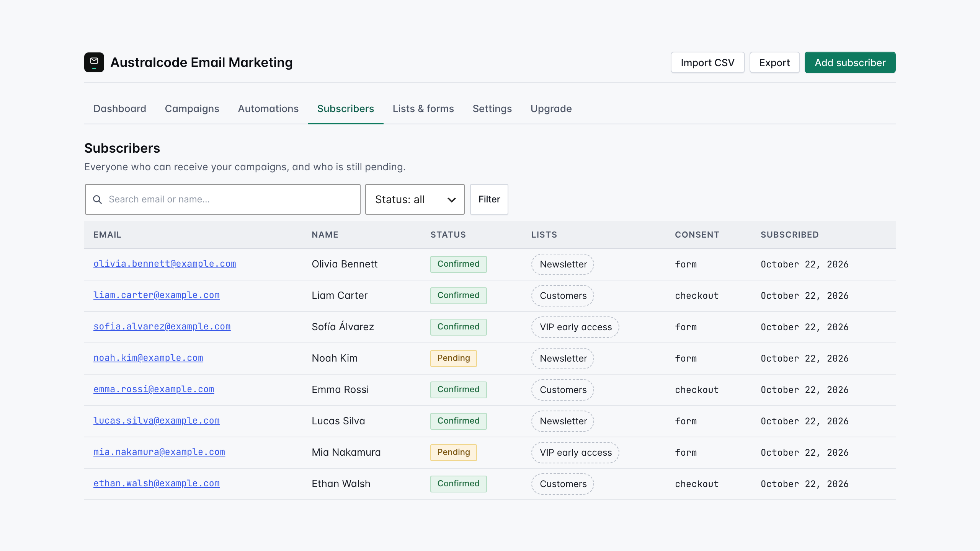Click Newsletter tag in Olivia Bennett row
Screen dimensions: 980x551
pos(563,264)
